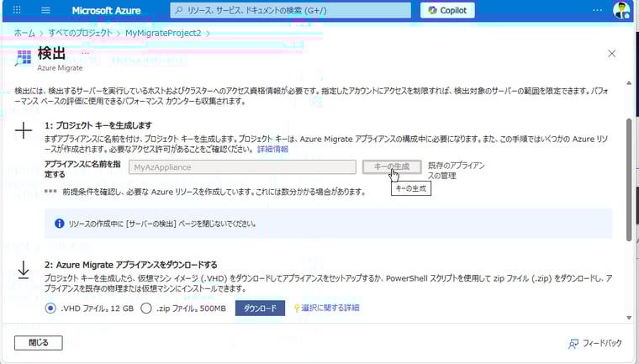Click the appliance name field MyAzAppliance
This screenshot has height=364, width=639.
tap(242, 167)
